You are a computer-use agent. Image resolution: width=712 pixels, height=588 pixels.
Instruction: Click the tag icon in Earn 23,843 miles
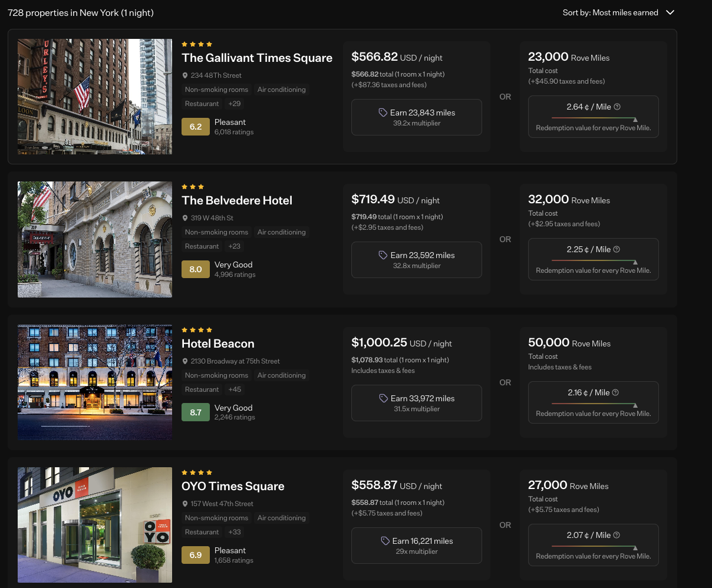point(383,113)
